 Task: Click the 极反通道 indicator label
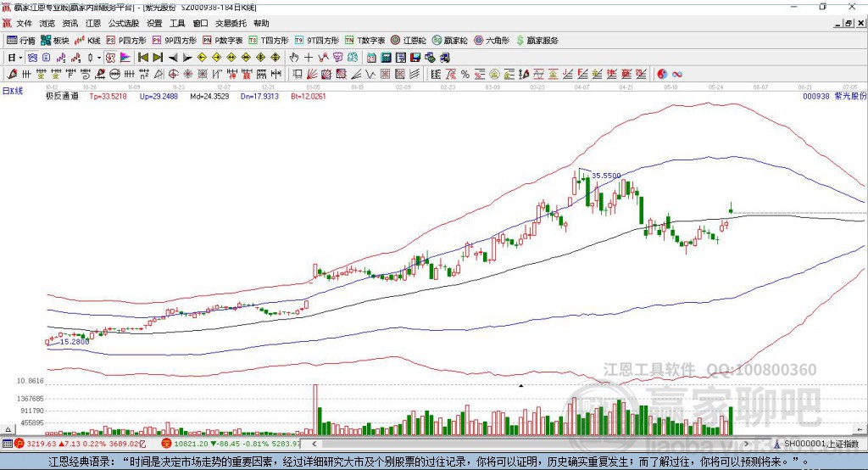tap(62, 97)
